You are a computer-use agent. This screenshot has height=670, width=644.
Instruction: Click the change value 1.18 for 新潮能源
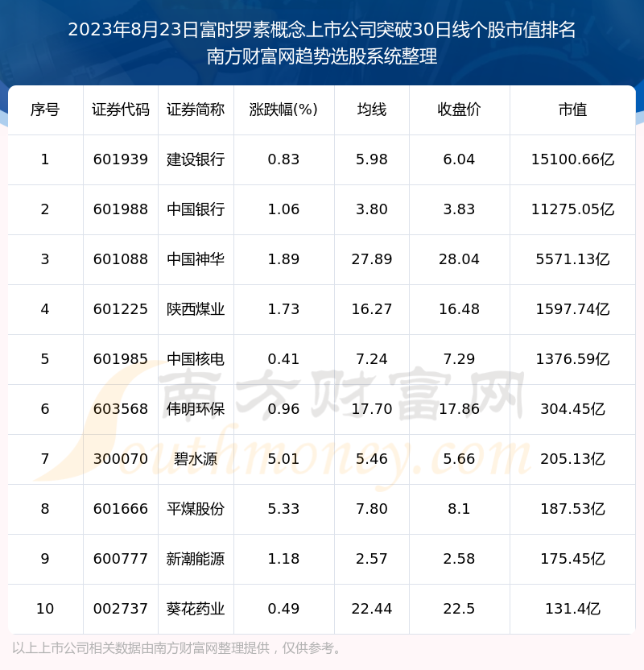tap(283, 560)
